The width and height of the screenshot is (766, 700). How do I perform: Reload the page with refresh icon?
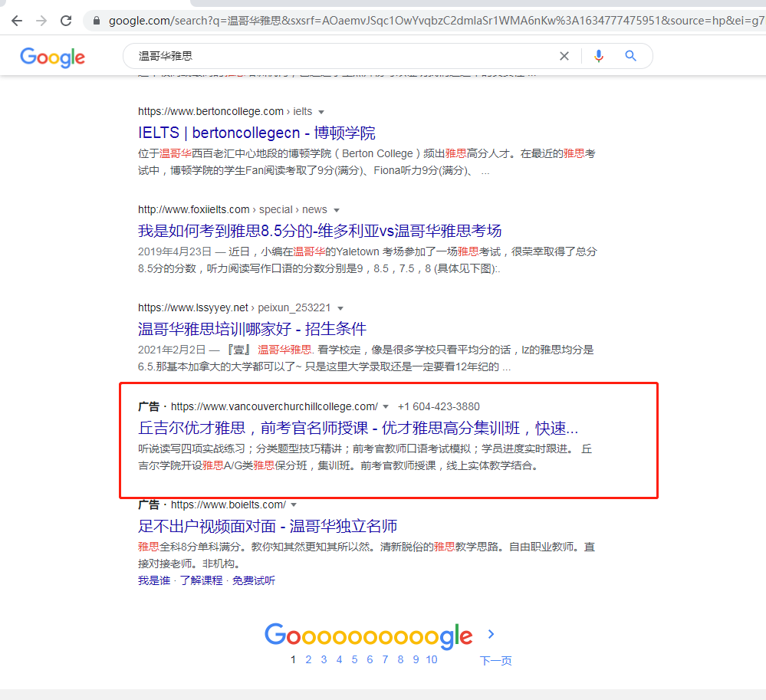[x=66, y=21]
